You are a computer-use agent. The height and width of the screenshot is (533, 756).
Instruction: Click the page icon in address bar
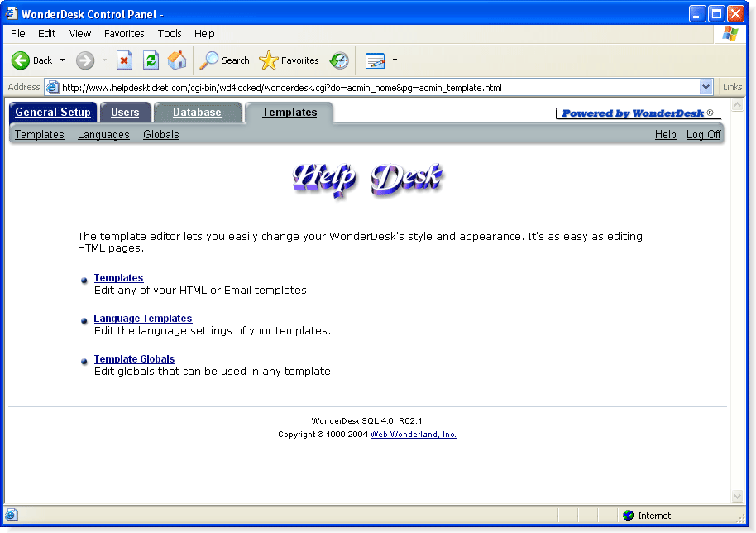[52, 87]
